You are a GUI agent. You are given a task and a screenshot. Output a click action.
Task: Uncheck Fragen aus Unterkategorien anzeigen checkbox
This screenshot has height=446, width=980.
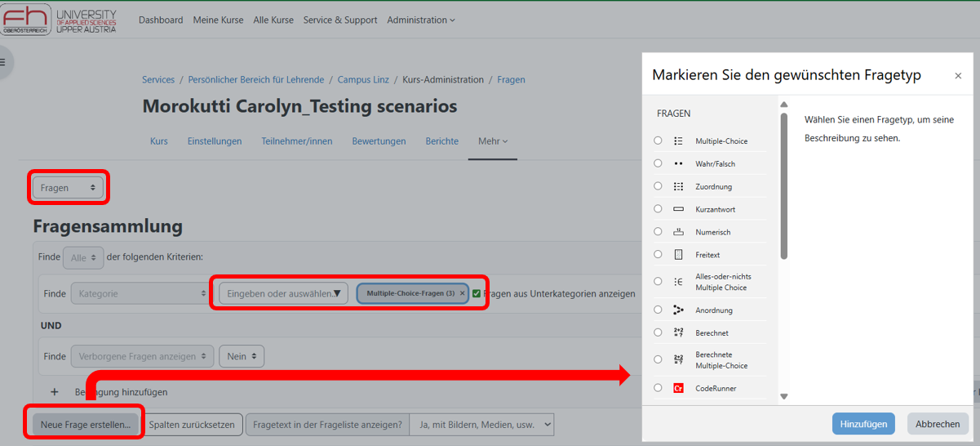click(477, 293)
